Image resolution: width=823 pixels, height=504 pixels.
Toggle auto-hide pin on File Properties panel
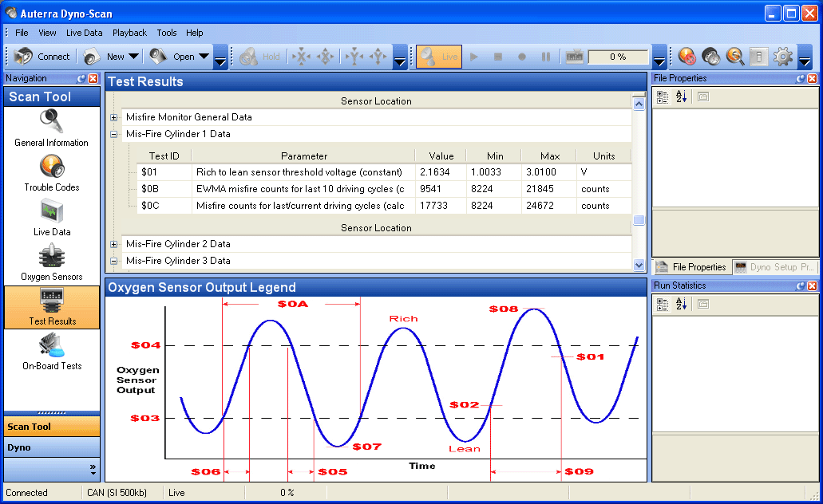[x=801, y=78]
